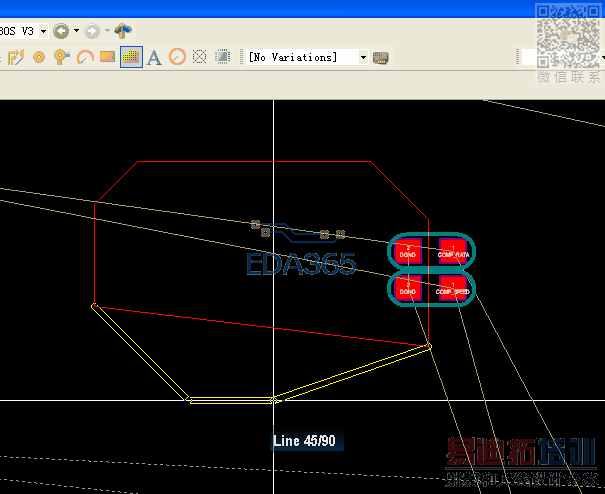Open the Back history dropdown arrow
Viewport: 605px width, 494px height.
pyautogui.click(x=76, y=30)
